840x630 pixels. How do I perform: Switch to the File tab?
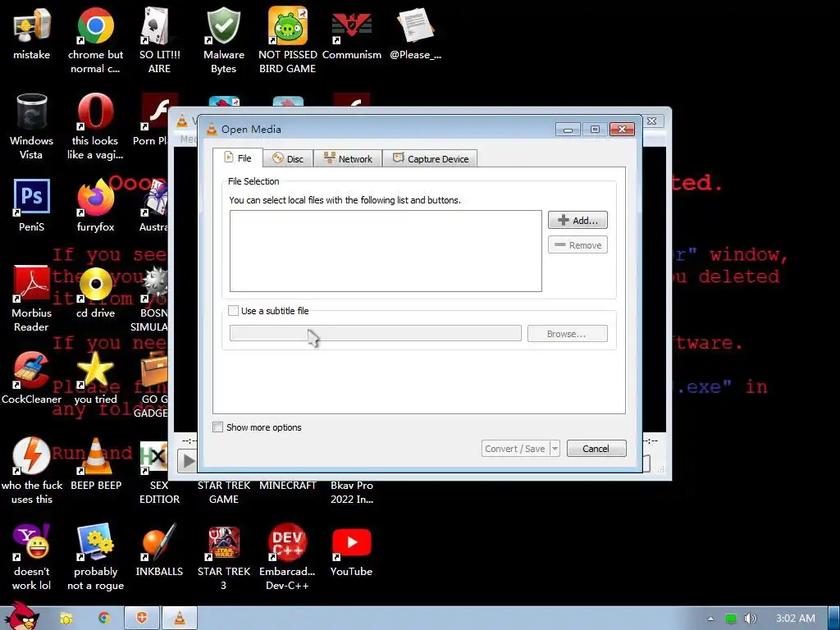[x=237, y=158]
